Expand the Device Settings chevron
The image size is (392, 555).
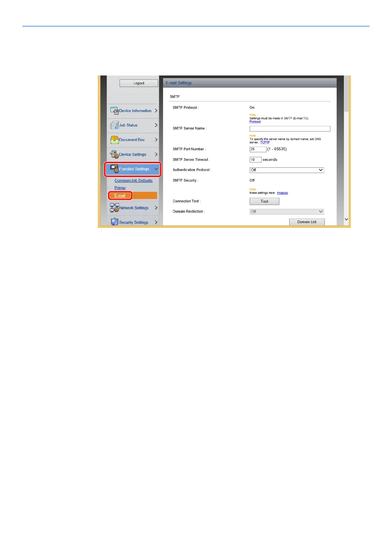point(156,154)
